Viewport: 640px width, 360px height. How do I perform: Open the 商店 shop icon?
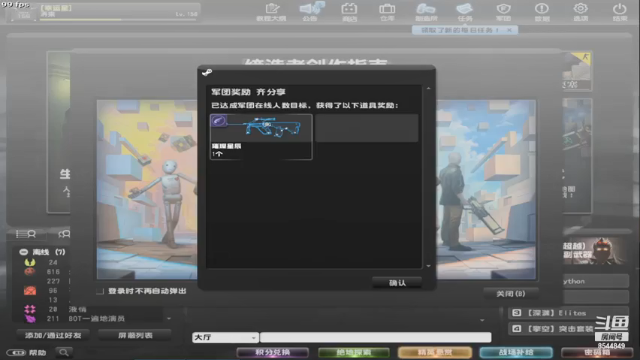point(349,12)
